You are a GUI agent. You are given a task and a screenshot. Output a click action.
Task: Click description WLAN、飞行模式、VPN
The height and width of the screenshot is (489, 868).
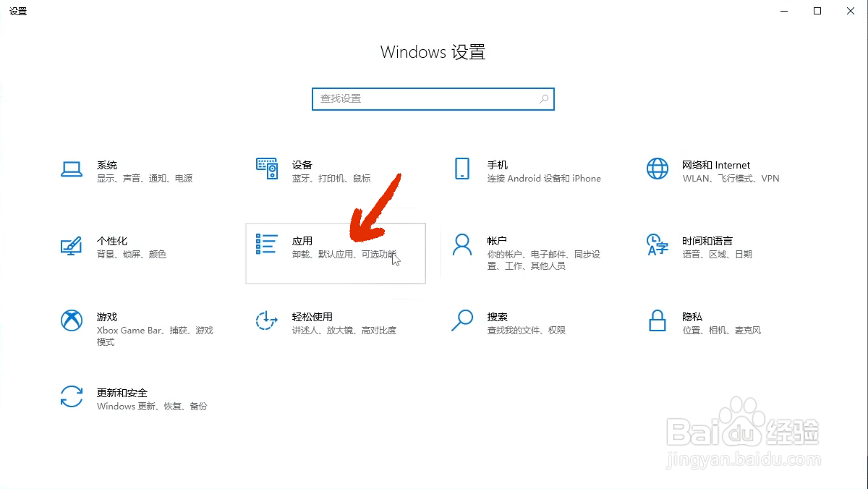pos(731,179)
